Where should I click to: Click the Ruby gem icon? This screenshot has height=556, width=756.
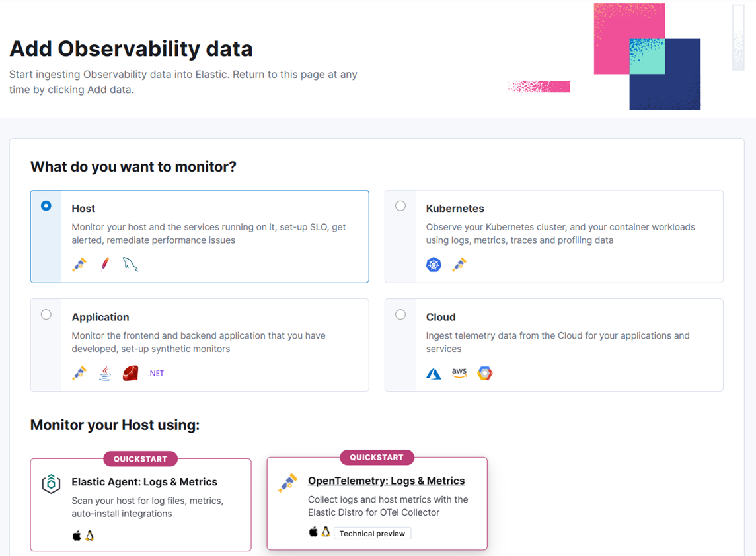[130, 373]
